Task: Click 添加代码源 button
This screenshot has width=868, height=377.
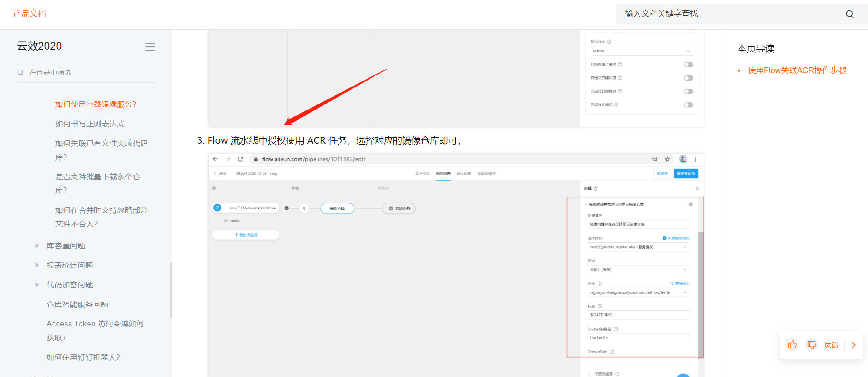Action: click(x=246, y=235)
